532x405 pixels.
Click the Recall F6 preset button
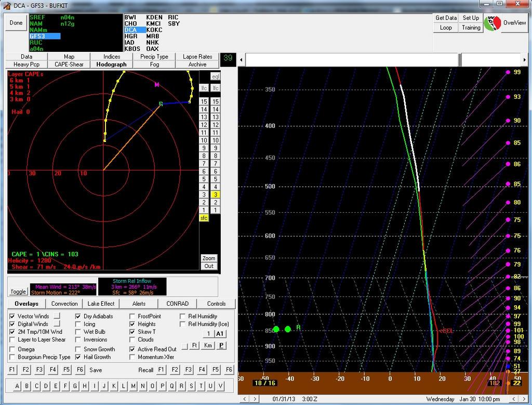tap(229, 369)
